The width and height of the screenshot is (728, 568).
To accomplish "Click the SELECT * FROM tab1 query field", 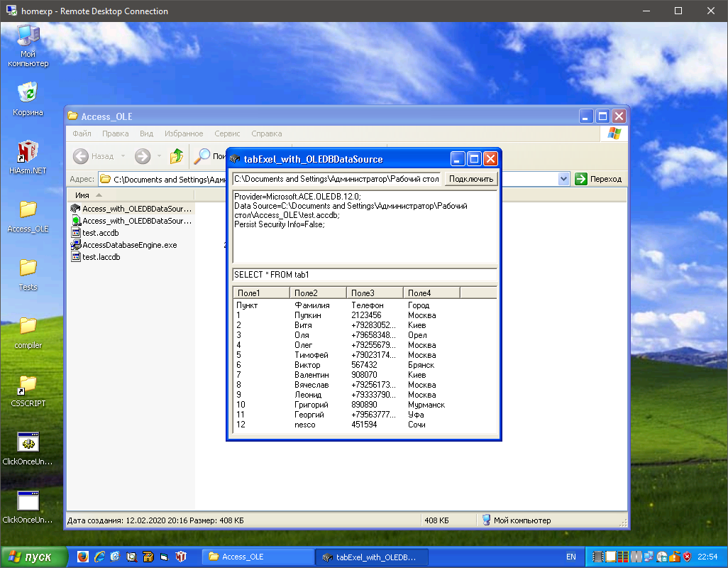I will [x=365, y=275].
